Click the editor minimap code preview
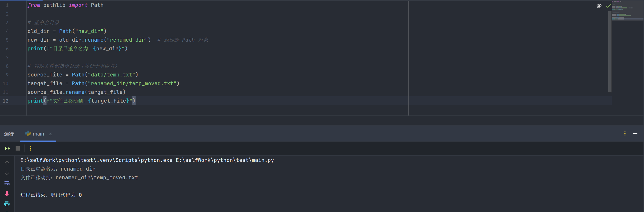Image resolution: width=644 pixels, height=212 pixels. (x=627, y=11)
